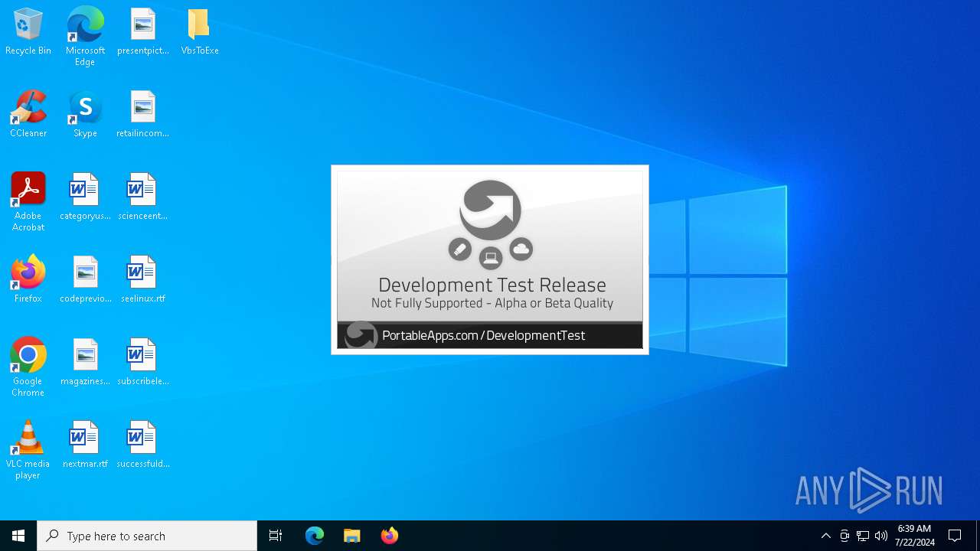Open Task View from the taskbar
The width and height of the screenshot is (980, 551).
(276, 536)
